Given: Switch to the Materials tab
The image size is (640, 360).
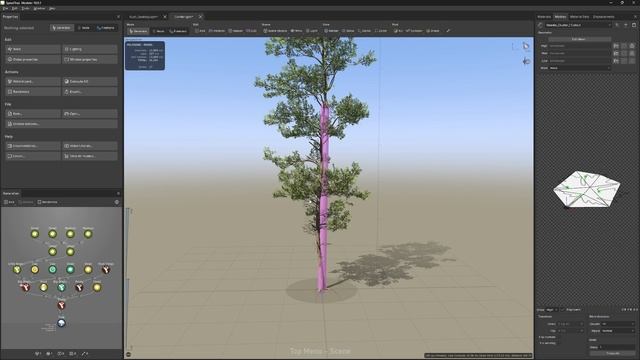Looking at the screenshot, I should click(544, 17).
